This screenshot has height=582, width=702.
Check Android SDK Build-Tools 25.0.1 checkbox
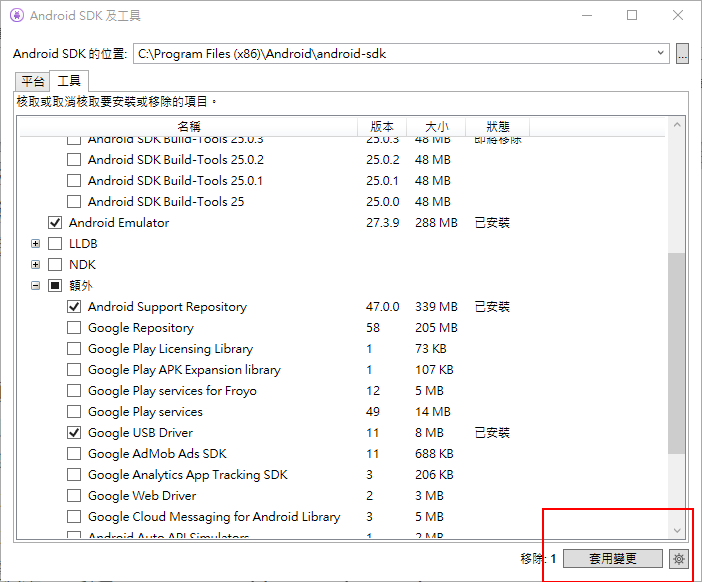pyautogui.click(x=74, y=180)
